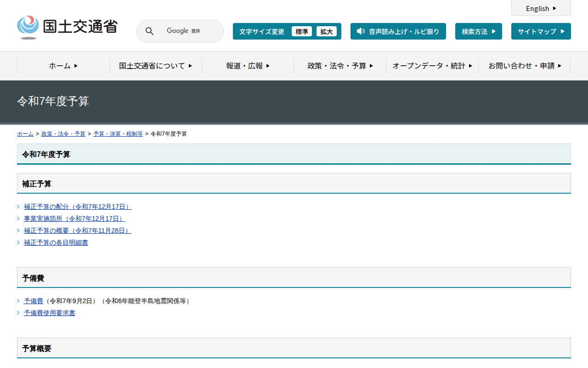Screen dimensions: 588x368
Task: Open 補正予算の概要 (令和7年11月28日) link
Action: pos(77,230)
